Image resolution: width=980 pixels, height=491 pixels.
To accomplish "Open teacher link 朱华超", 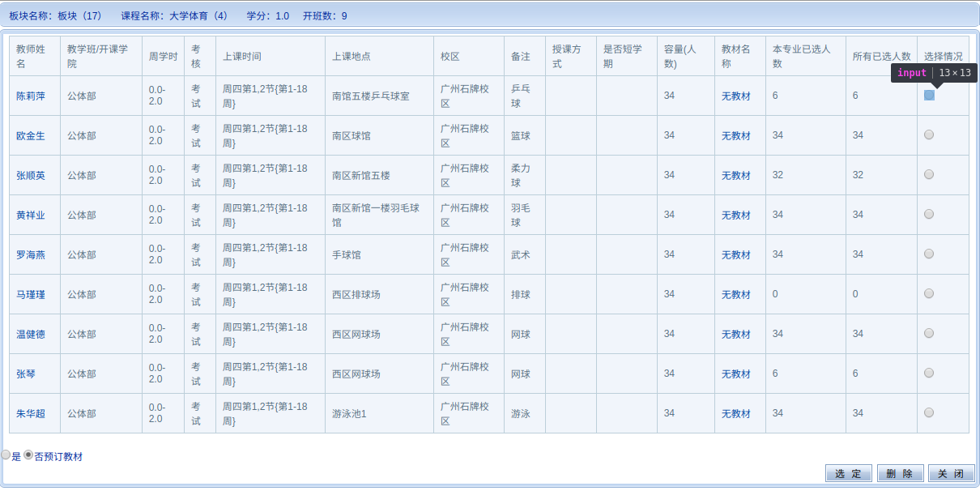I will pos(31,413).
